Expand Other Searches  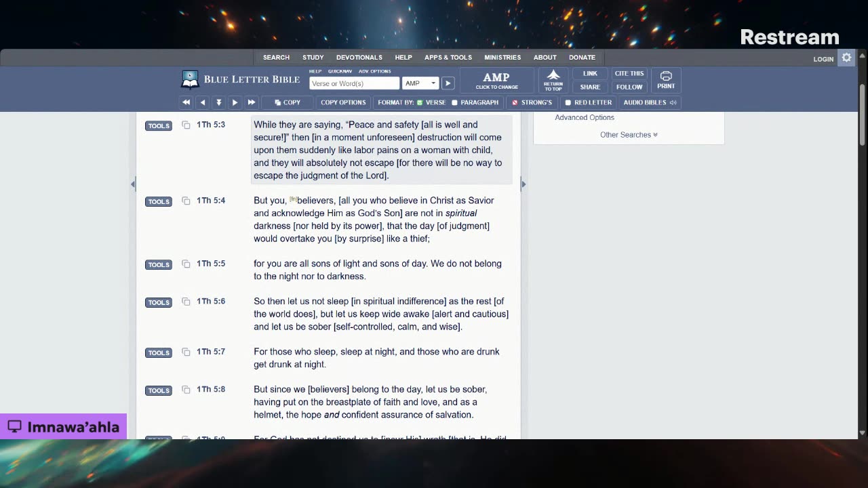[629, 135]
